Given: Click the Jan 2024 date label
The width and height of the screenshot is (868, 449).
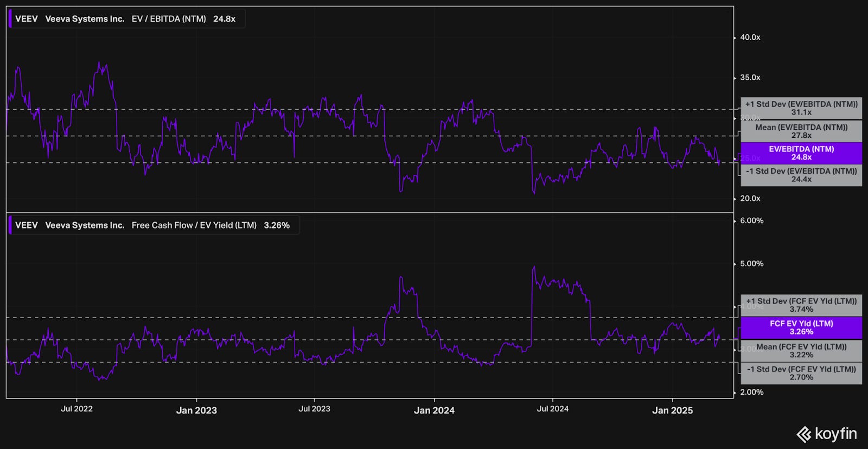Looking at the screenshot, I should point(434,410).
